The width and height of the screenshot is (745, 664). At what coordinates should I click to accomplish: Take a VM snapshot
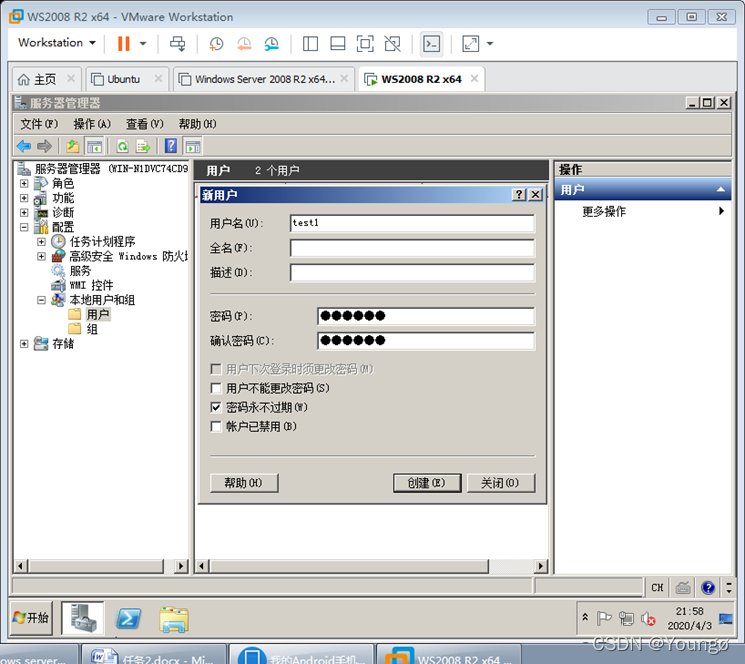(x=216, y=44)
